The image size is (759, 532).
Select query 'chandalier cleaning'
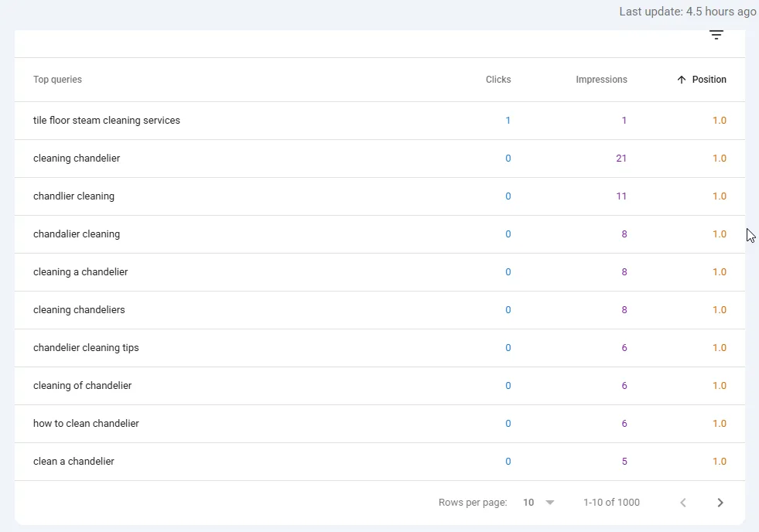coord(77,234)
